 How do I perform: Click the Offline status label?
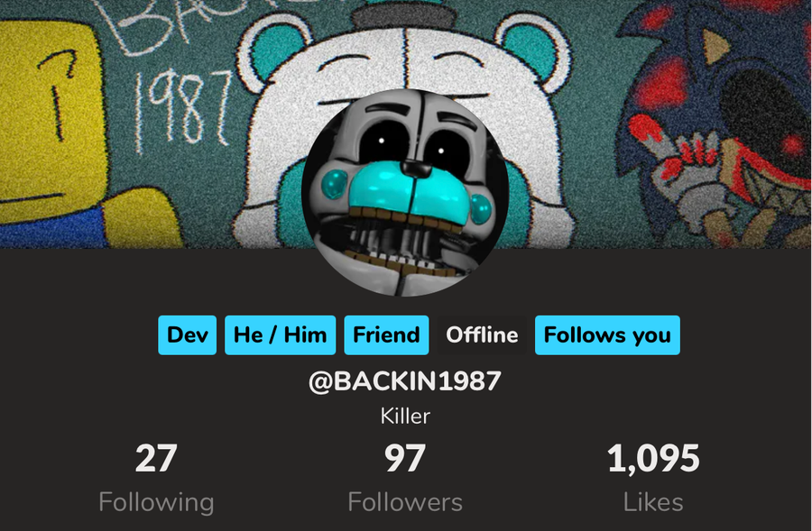(x=482, y=334)
